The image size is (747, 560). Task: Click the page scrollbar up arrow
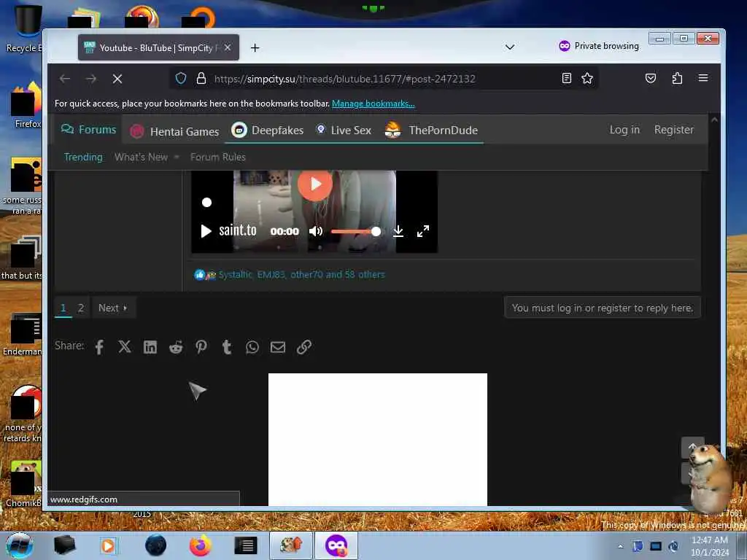714,120
